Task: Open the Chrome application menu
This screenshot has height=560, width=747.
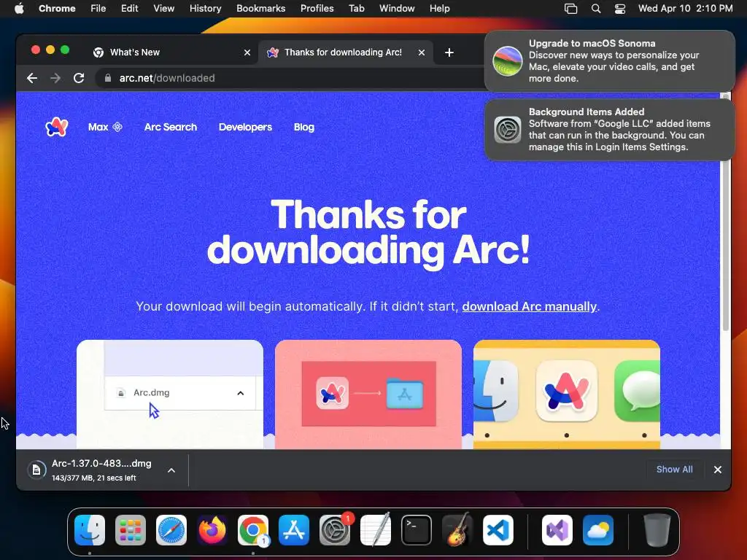Action: tap(57, 8)
